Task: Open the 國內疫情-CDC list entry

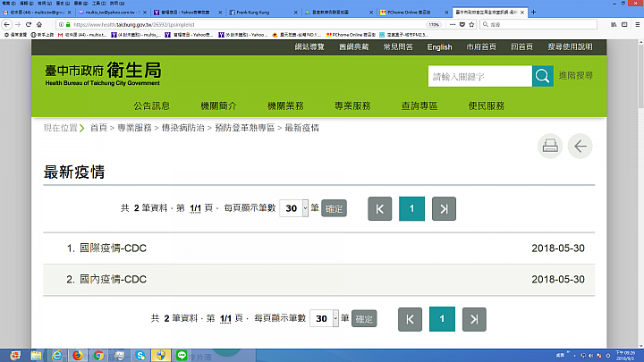Action: [113, 280]
